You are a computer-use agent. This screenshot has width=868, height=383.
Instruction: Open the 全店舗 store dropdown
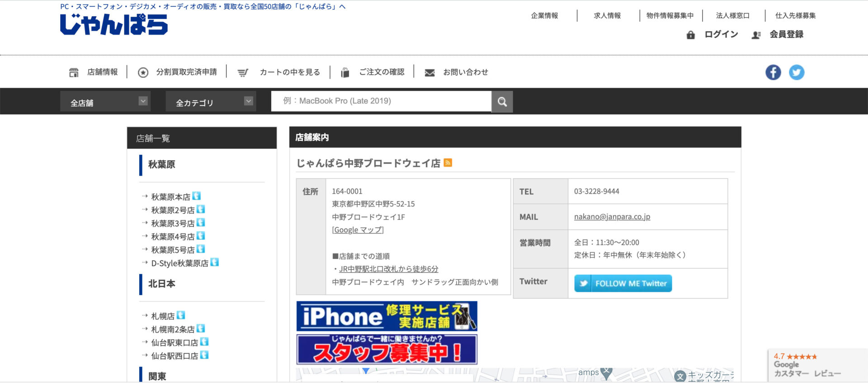point(105,102)
